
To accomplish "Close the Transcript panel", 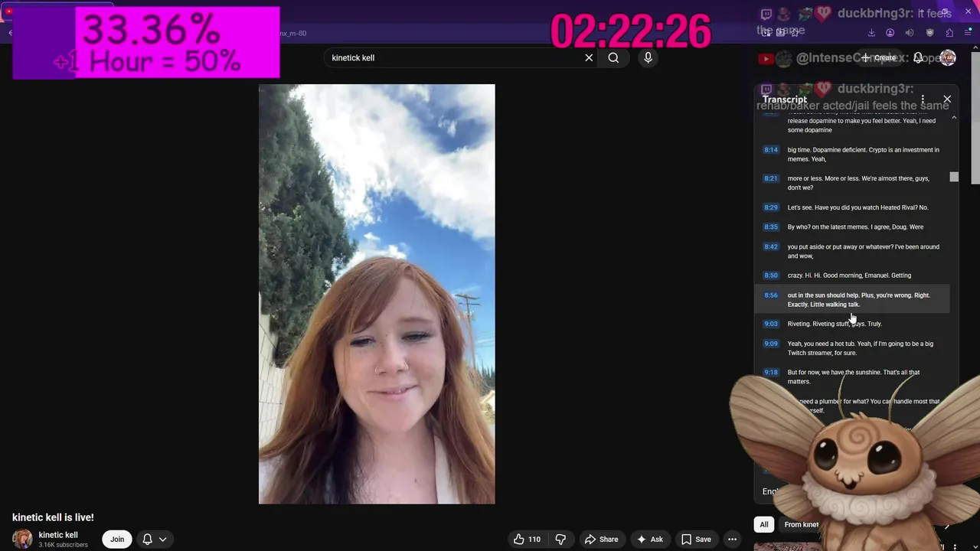I will [947, 99].
